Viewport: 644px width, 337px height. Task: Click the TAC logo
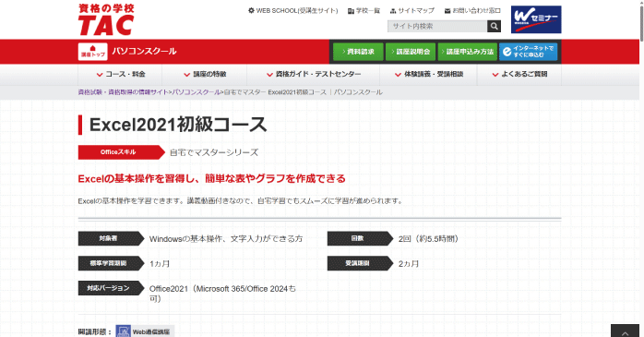106,19
